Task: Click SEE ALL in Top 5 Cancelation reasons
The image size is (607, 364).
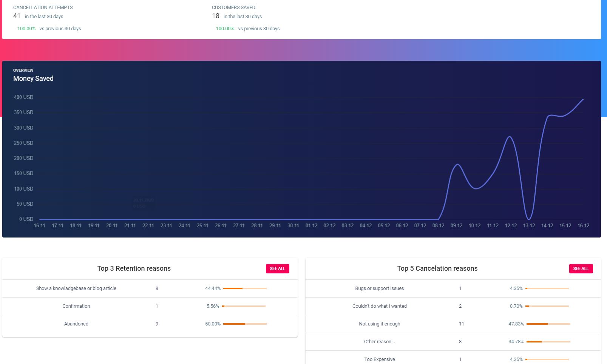Action: click(x=581, y=268)
